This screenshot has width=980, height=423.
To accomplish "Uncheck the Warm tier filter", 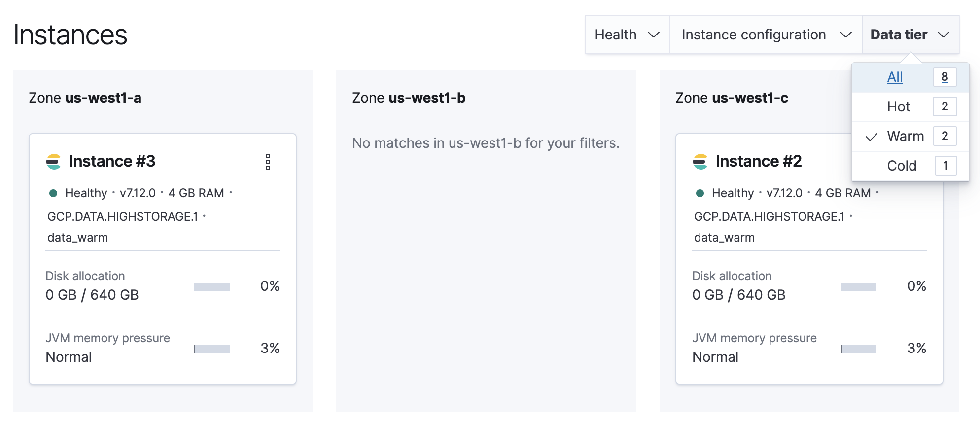I will [x=906, y=136].
